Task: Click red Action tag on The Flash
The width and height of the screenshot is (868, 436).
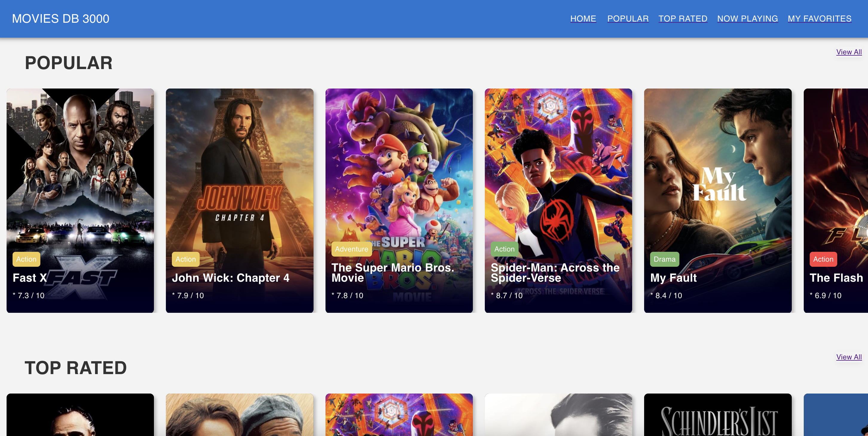Action: click(x=823, y=259)
